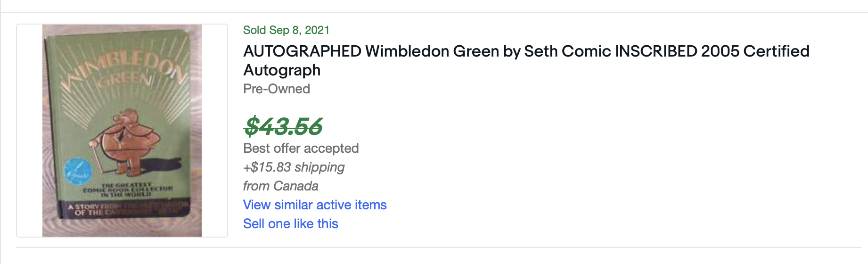Click the from Canada location text
The image size is (868, 264).
click(281, 186)
